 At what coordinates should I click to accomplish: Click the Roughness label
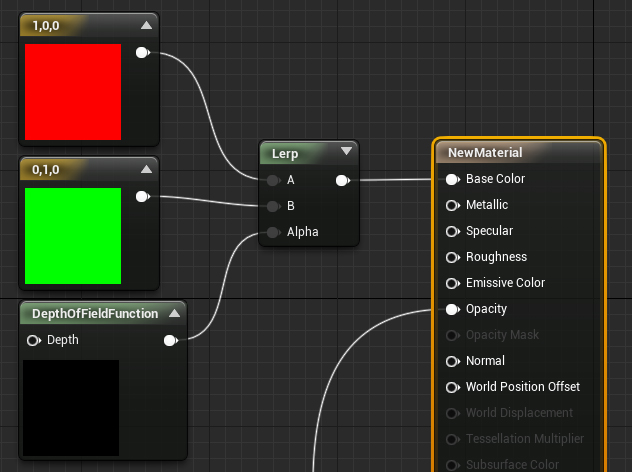pyautogui.click(x=496, y=257)
